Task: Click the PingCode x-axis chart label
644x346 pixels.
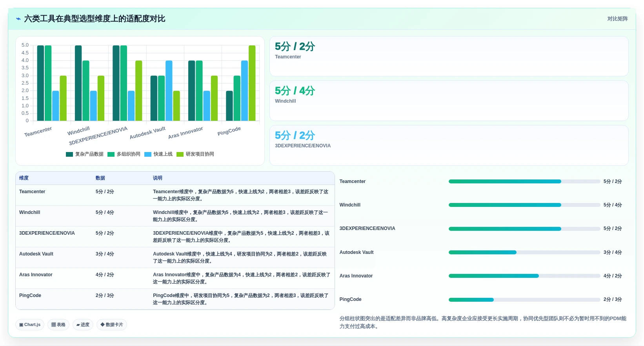Action: (229, 131)
